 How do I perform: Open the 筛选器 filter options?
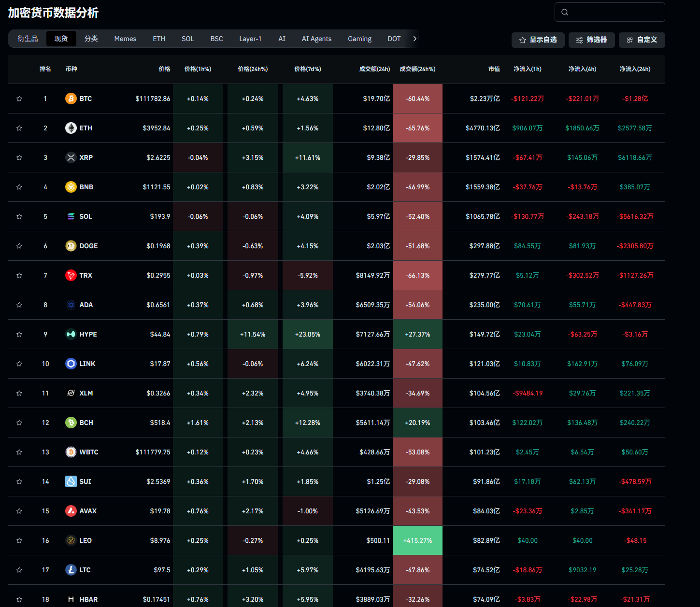click(x=591, y=40)
